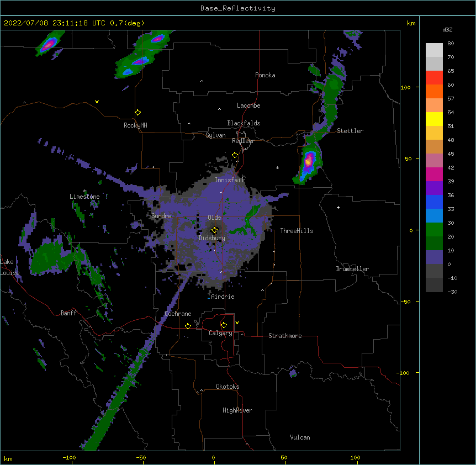Click the blue 36 dBZ legend swatch
Image resolution: width=476 pixels, height=465 pixels.
[x=434, y=202]
